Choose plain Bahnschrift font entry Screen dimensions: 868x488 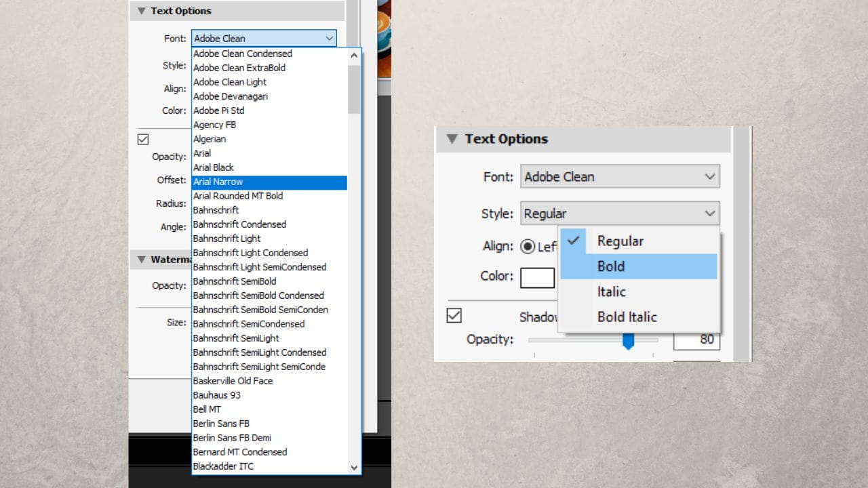(269, 210)
